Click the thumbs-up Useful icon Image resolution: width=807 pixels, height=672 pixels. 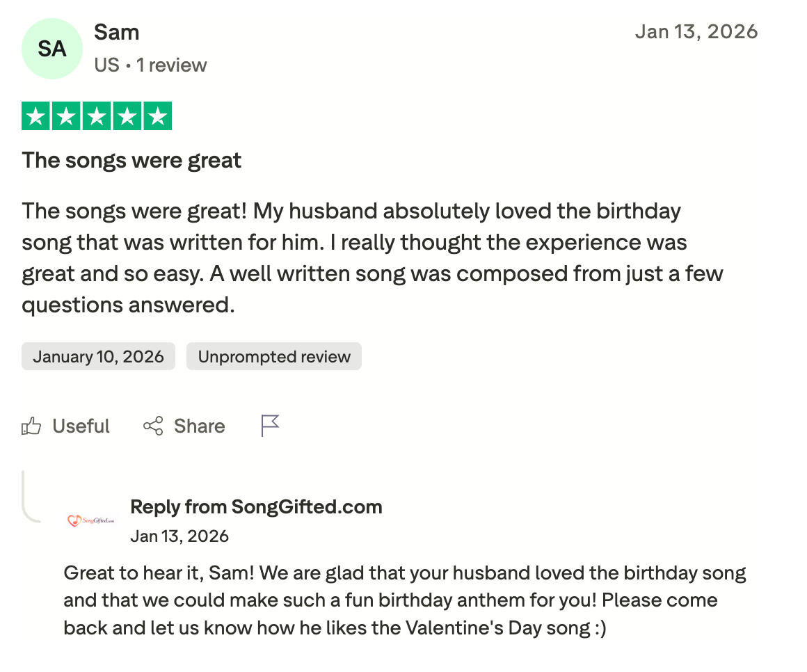click(x=31, y=426)
